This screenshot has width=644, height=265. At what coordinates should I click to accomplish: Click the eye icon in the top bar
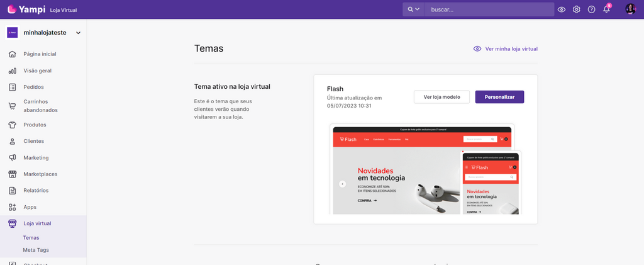coord(562,9)
